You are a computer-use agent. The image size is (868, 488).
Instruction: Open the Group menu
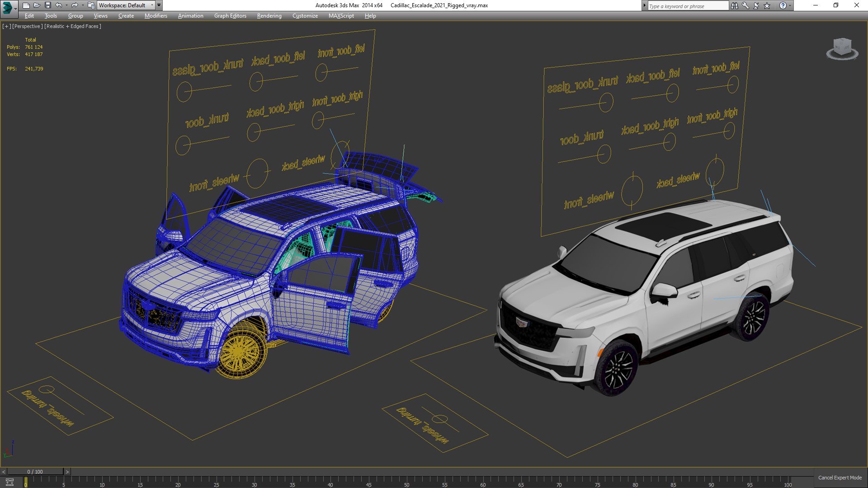coord(75,16)
